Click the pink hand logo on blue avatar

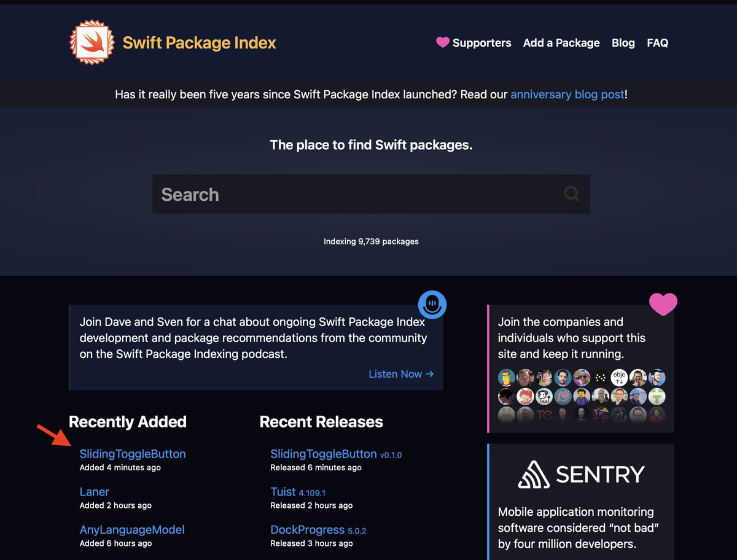tap(563, 397)
